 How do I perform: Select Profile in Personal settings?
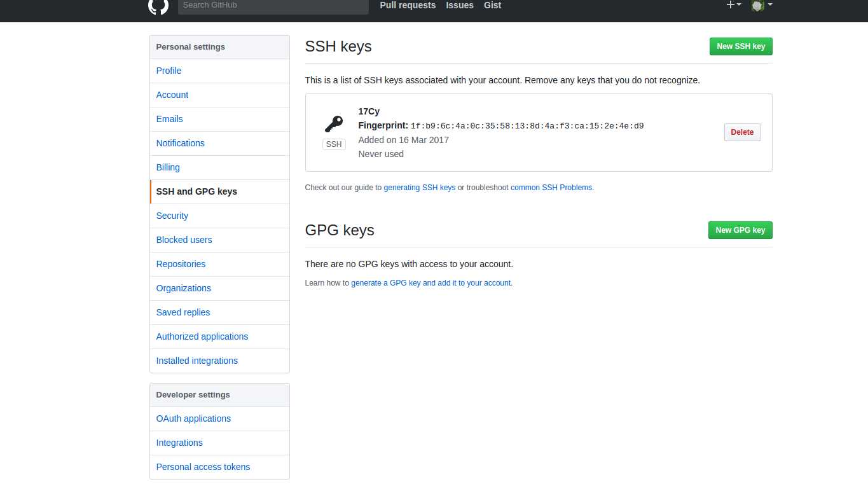[219, 71]
